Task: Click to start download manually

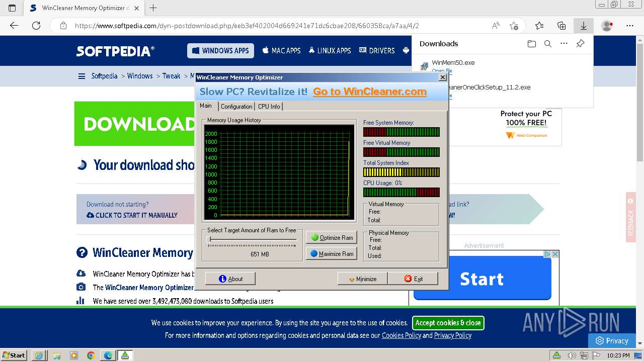Action: point(132,215)
